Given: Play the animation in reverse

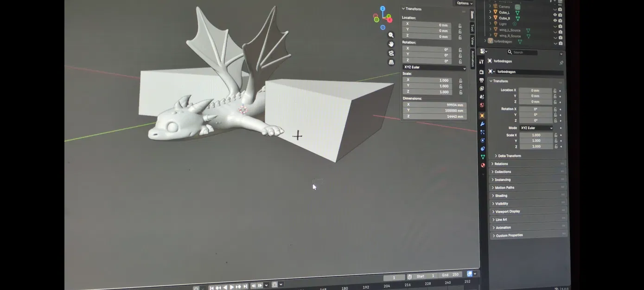Looking at the screenshot, I should (x=225, y=287).
